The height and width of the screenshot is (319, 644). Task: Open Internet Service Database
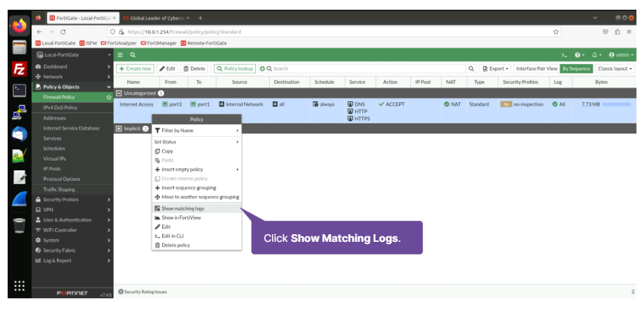click(x=72, y=128)
